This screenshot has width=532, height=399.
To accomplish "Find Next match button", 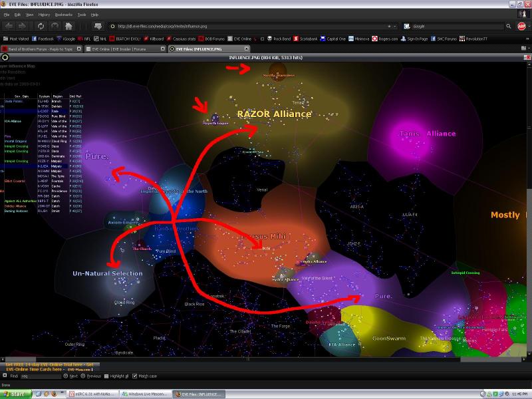I will [x=70, y=376].
